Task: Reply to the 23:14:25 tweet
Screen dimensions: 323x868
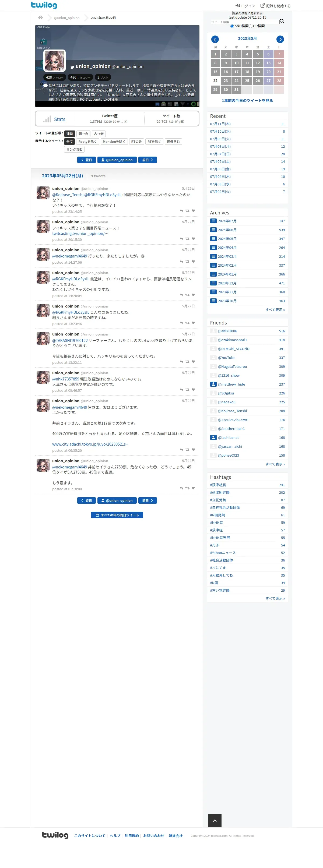Action: tap(181, 211)
